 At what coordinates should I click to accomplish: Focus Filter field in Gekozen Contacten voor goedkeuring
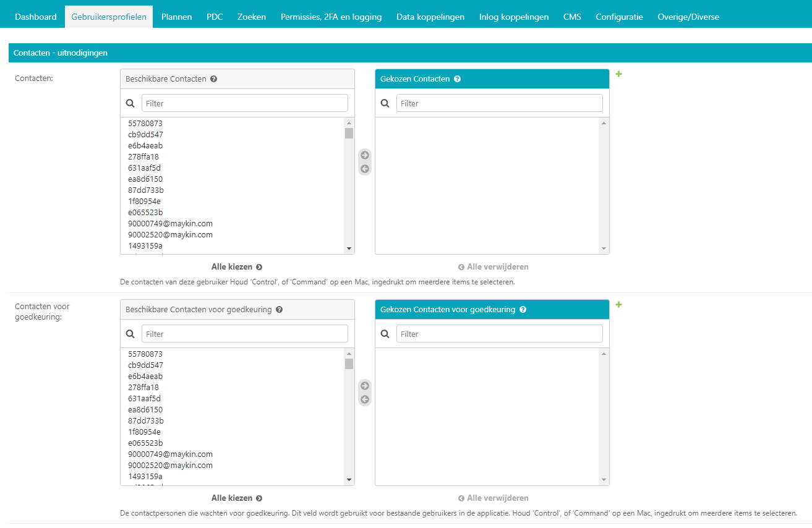tap(499, 334)
